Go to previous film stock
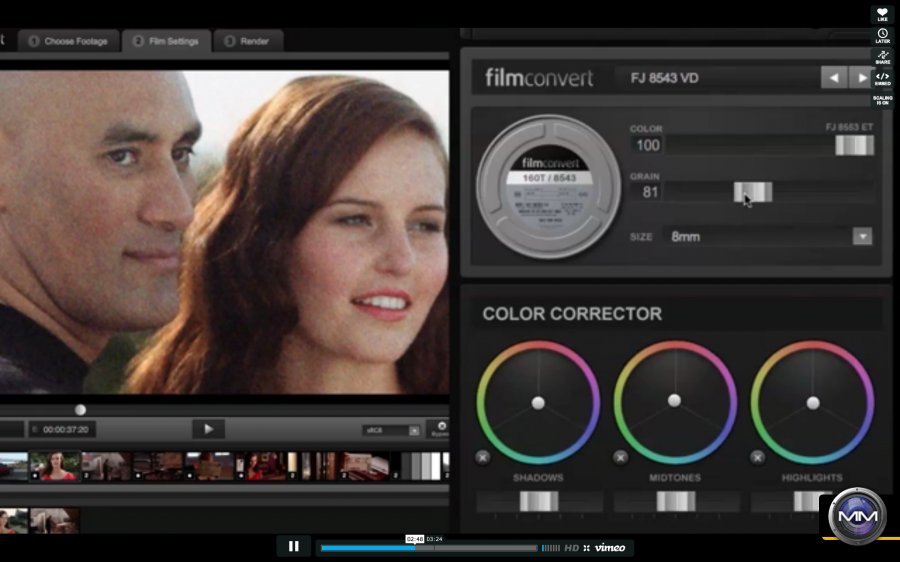Image resolution: width=900 pixels, height=562 pixels. pyautogui.click(x=833, y=78)
